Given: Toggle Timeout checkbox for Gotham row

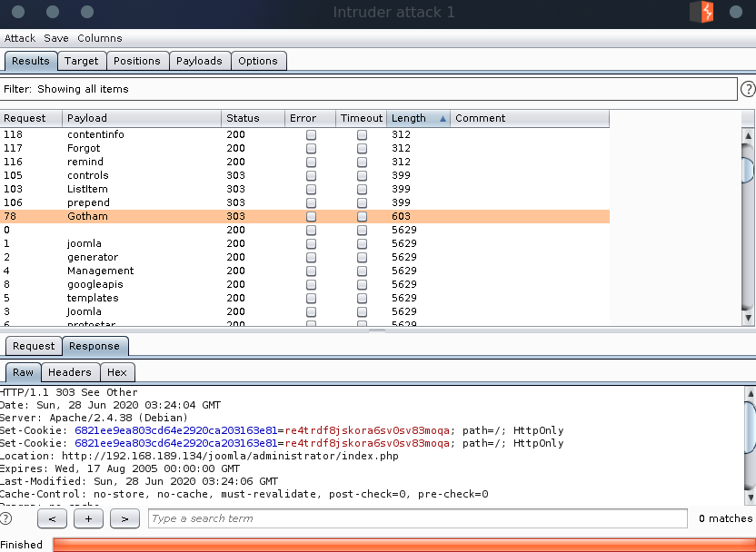Looking at the screenshot, I should (362, 216).
